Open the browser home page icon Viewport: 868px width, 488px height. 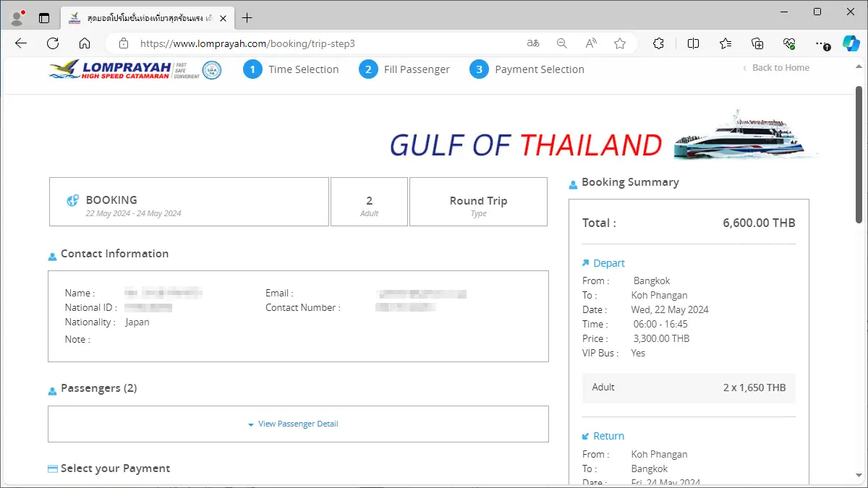tap(85, 43)
